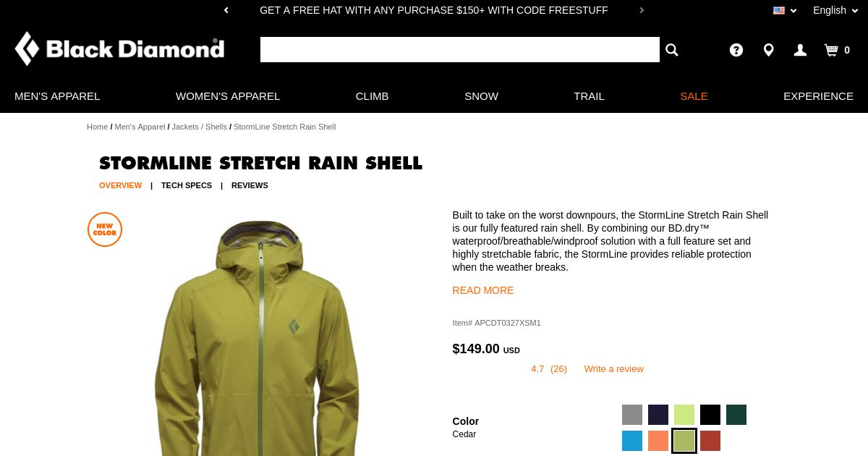This screenshot has width=868, height=456.
Task: Show previous promo banner with left arrow
Action: 226,10
